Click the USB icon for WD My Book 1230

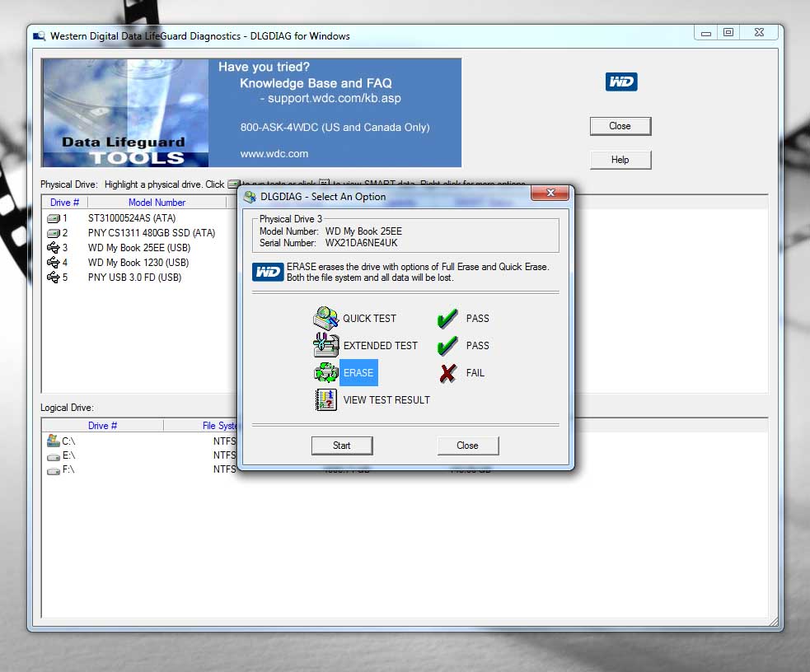click(54, 263)
